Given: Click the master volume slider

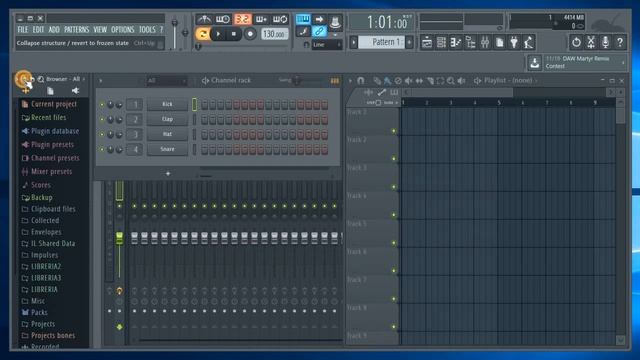Looking at the screenshot, I should 175,33.
